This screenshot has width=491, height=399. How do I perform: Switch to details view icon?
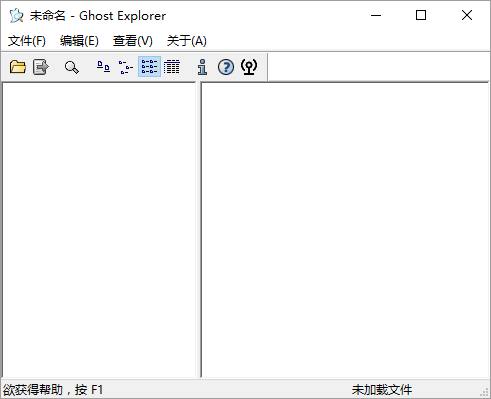click(x=172, y=67)
